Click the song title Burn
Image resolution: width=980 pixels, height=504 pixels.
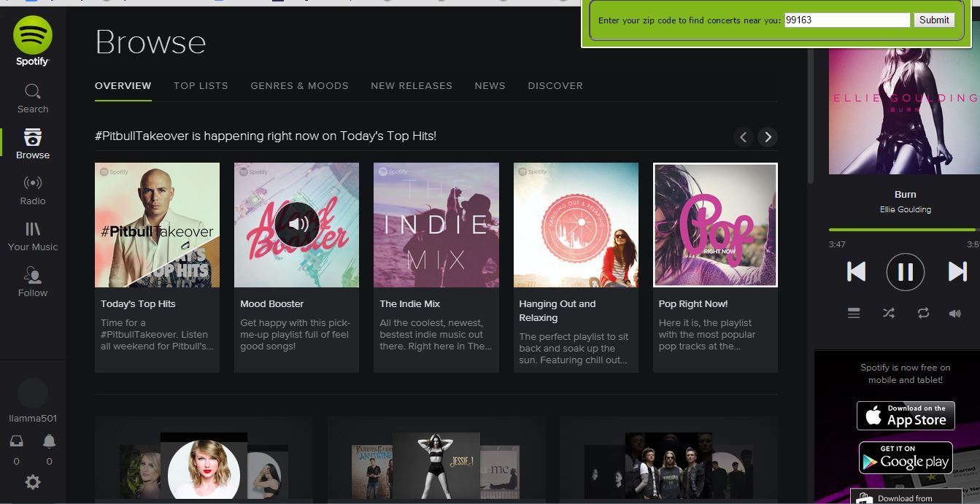(x=905, y=194)
